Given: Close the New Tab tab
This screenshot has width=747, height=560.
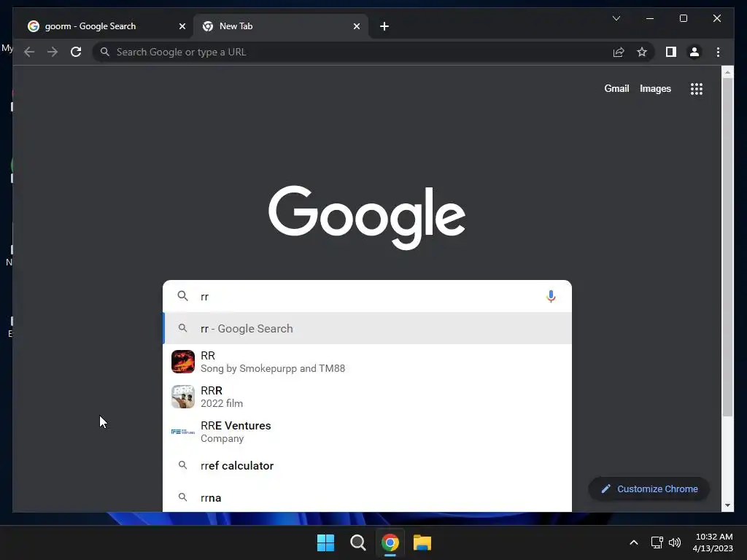Looking at the screenshot, I should pyautogui.click(x=356, y=26).
